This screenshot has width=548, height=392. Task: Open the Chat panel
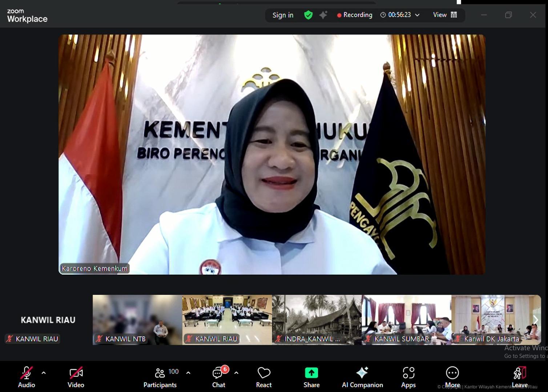(219, 377)
